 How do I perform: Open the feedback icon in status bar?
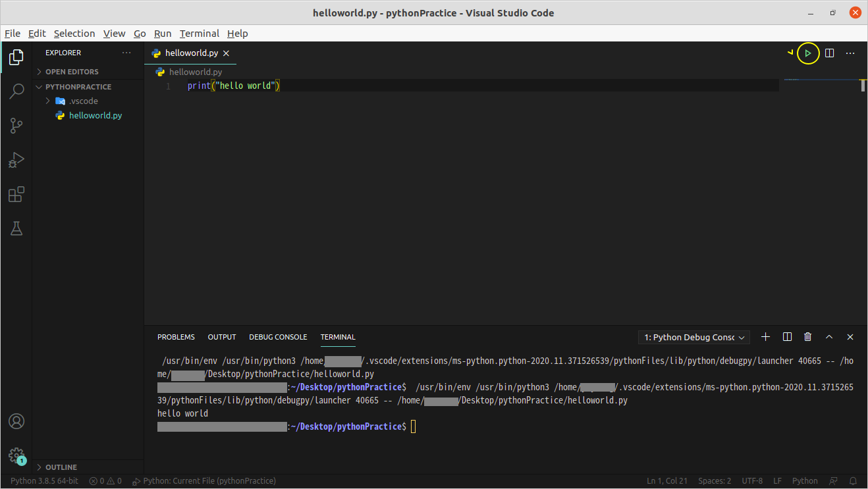[x=834, y=481]
